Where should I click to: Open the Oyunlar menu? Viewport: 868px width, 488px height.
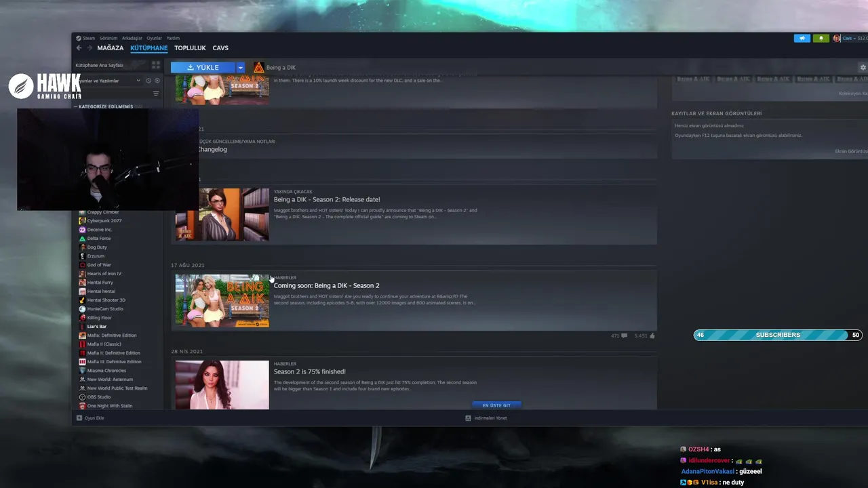pos(155,38)
